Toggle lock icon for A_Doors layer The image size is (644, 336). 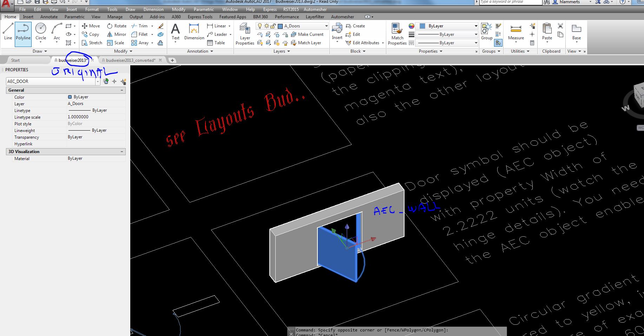click(x=273, y=26)
